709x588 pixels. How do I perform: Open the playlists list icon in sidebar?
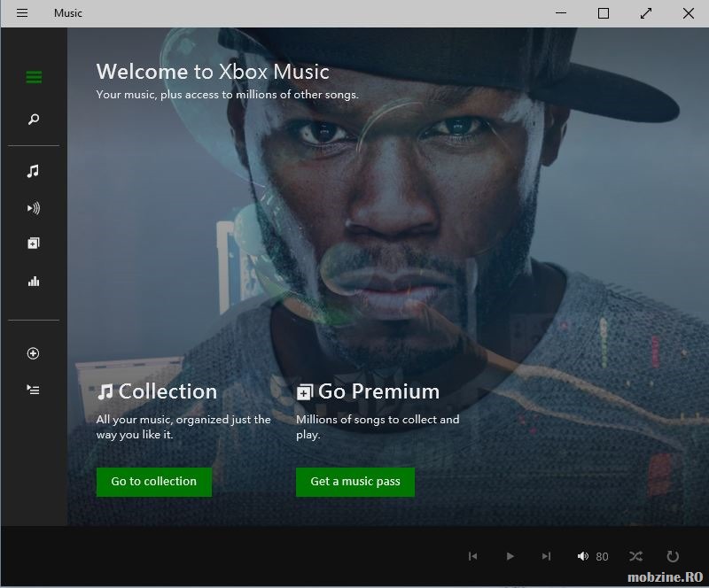coord(34,390)
